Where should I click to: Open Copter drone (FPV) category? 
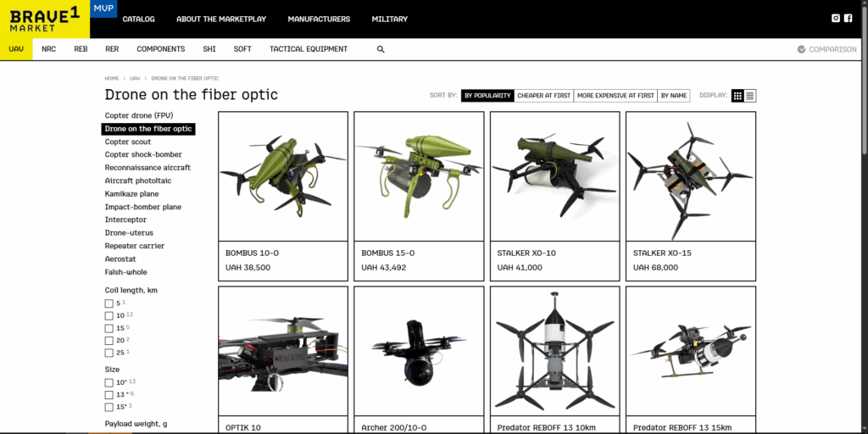(139, 115)
